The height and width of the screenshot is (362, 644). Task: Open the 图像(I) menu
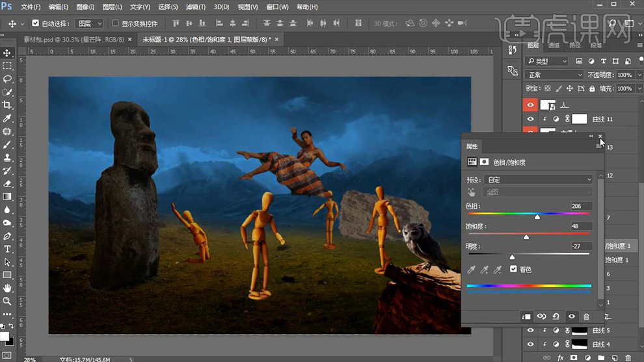point(85,7)
